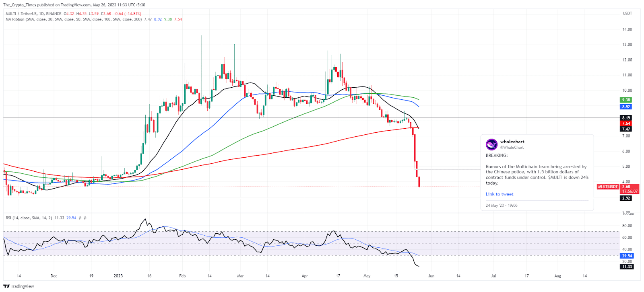Click the tweet date '24 May '23 · 19:06'
This screenshot has height=292, width=644.
502,206
